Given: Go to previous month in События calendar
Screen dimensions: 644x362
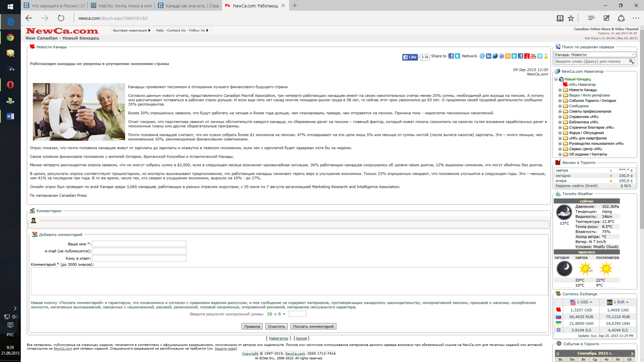Looking at the screenshot, I should (557, 354).
